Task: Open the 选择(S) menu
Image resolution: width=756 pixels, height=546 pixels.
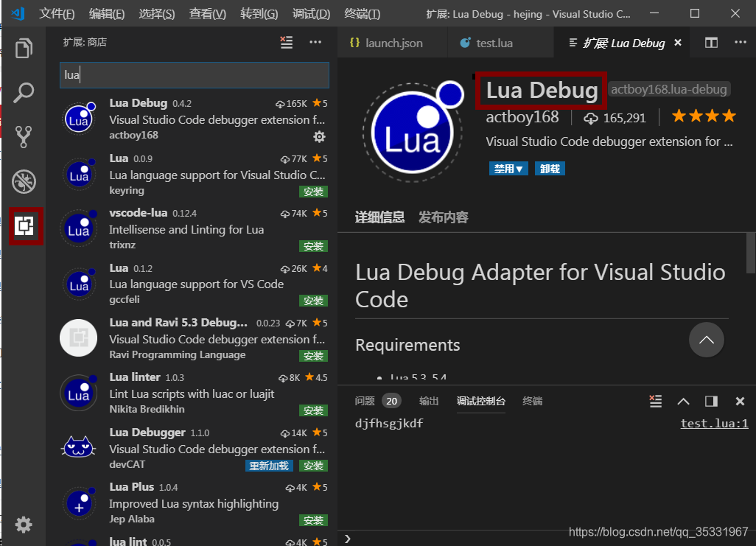Action: tap(157, 13)
